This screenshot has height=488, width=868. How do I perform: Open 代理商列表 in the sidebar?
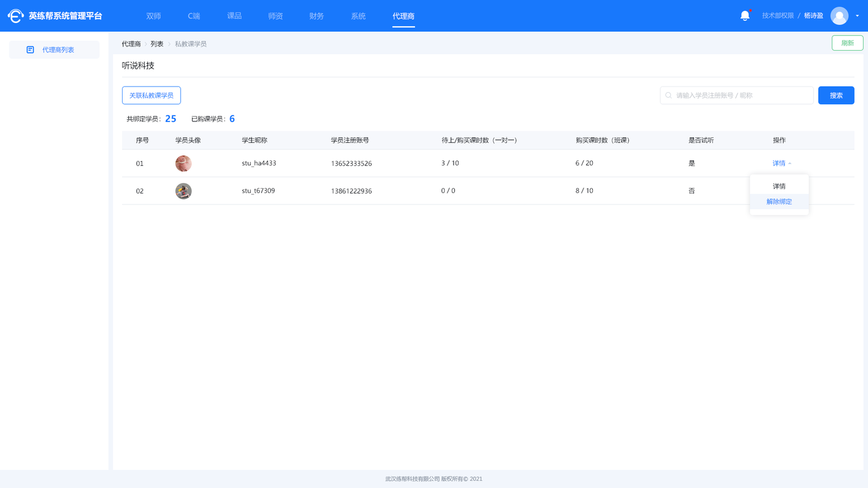pos(54,50)
